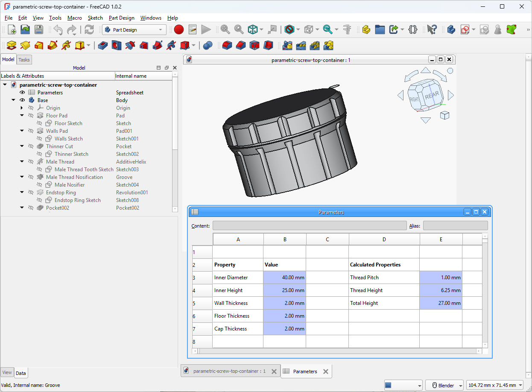Click the Fillet tool icon
Screen dimensions: 532x392
click(227, 45)
